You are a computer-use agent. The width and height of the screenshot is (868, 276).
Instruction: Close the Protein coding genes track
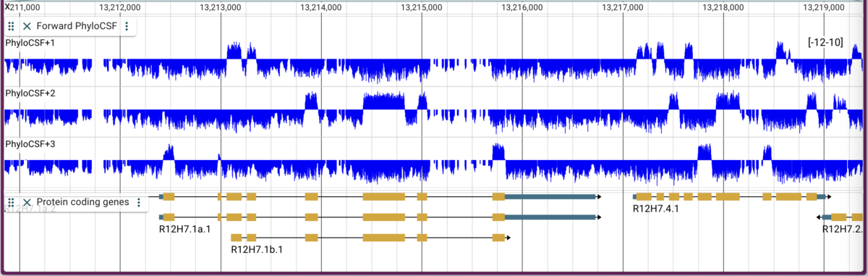(x=27, y=202)
